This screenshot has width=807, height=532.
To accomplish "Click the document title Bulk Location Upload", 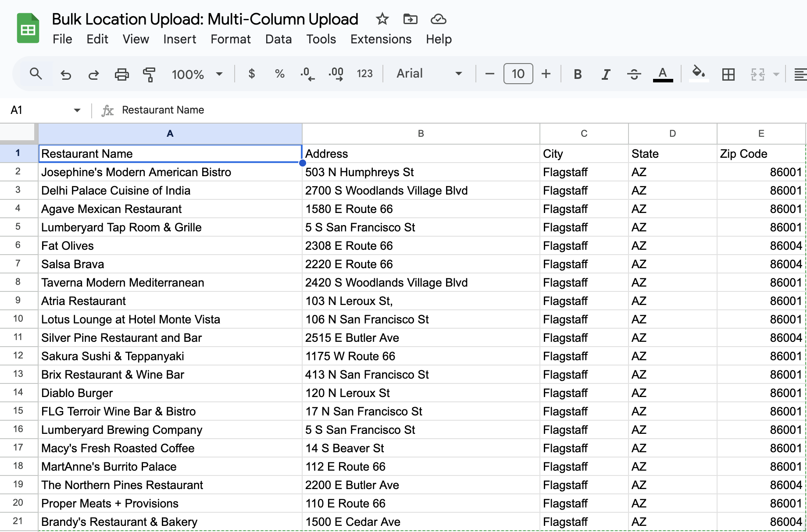I will coord(205,19).
